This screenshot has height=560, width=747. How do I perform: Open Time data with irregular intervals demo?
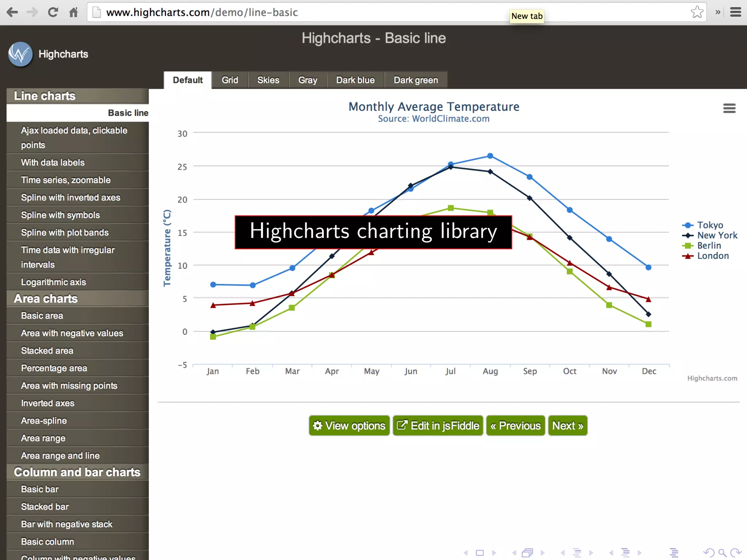coord(78,257)
